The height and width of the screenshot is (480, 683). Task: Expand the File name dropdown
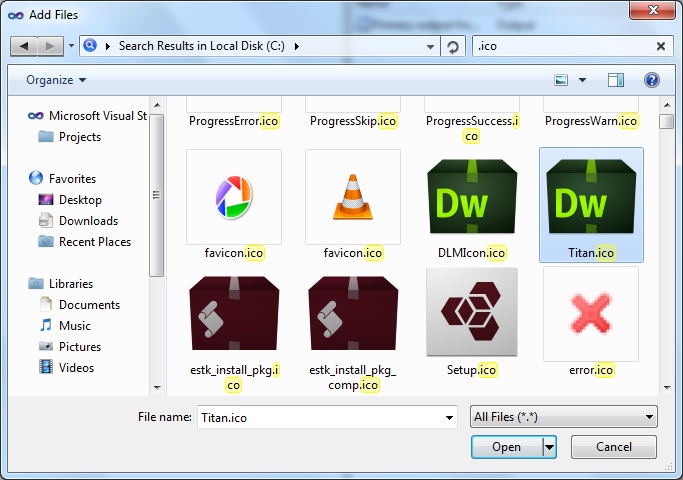click(x=449, y=417)
